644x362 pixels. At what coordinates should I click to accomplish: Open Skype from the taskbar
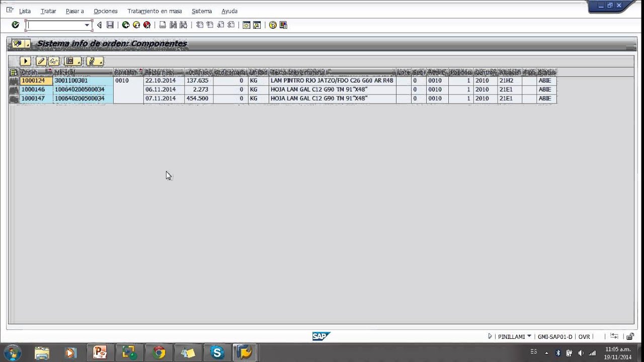[x=217, y=352]
